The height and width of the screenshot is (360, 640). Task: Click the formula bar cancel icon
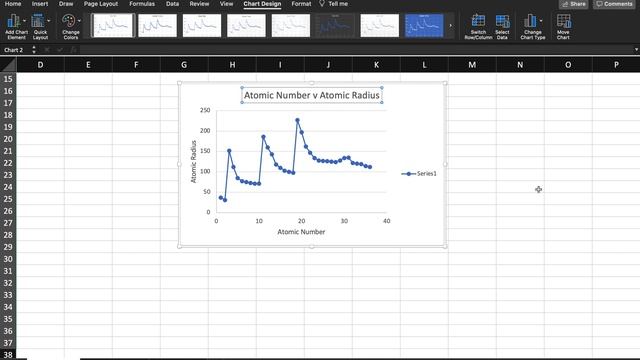tap(47, 50)
